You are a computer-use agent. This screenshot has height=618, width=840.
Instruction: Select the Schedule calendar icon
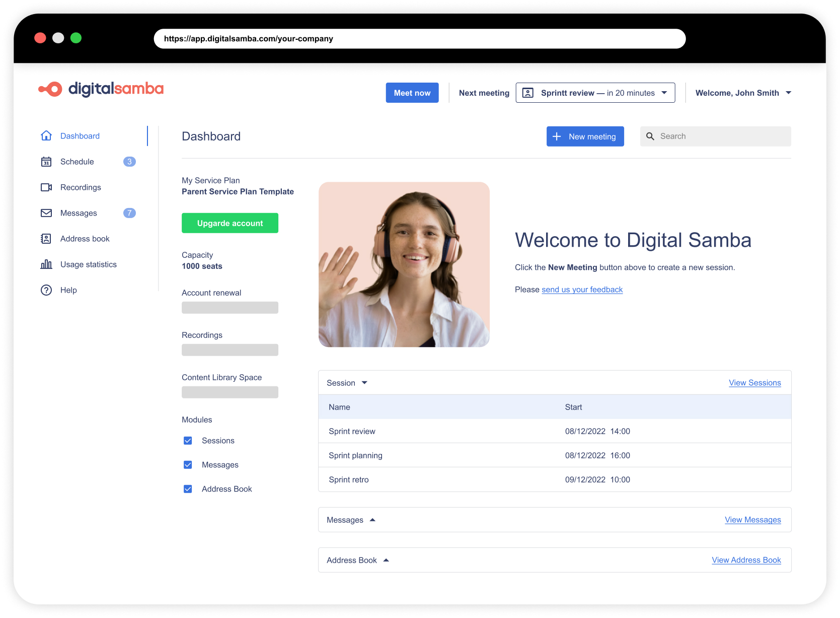pyautogui.click(x=46, y=161)
